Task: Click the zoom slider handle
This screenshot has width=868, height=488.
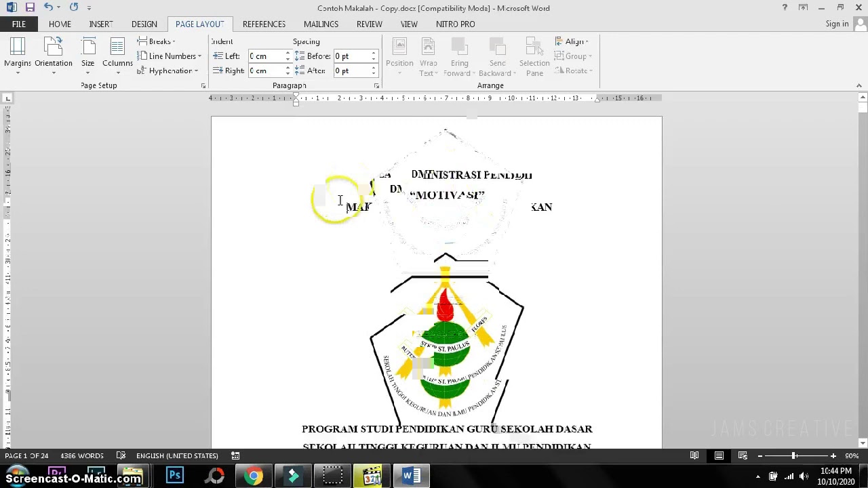Action: pyautogui.click(x=793, y=455)
